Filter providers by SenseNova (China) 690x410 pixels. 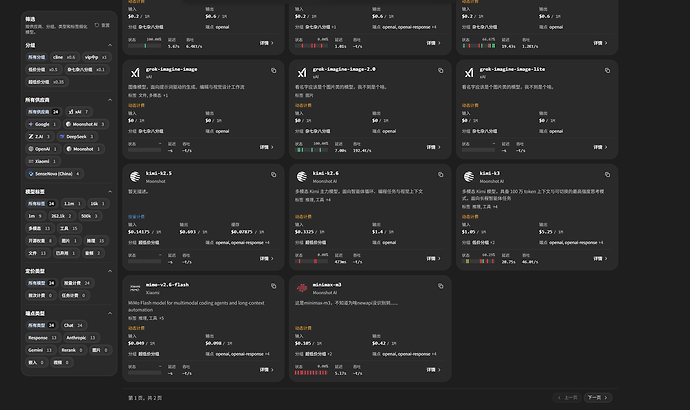(54, 174)
